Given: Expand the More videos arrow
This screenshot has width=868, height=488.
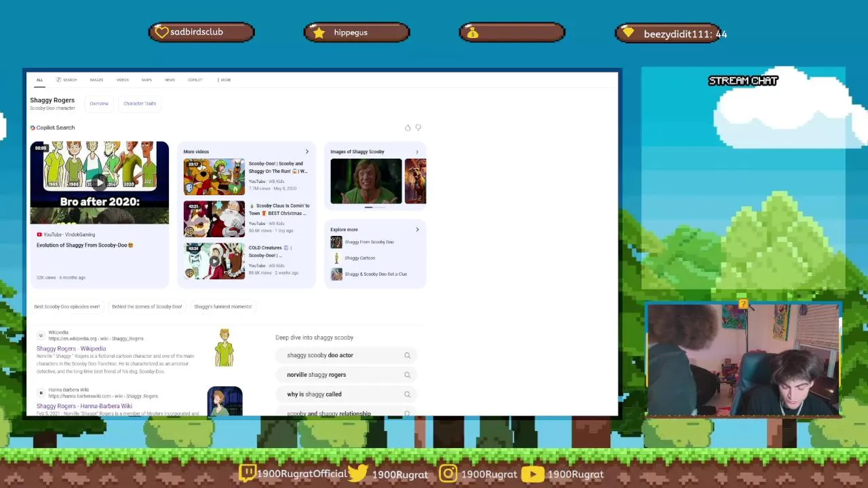Looking at the screenshot, I should point(307,152).
